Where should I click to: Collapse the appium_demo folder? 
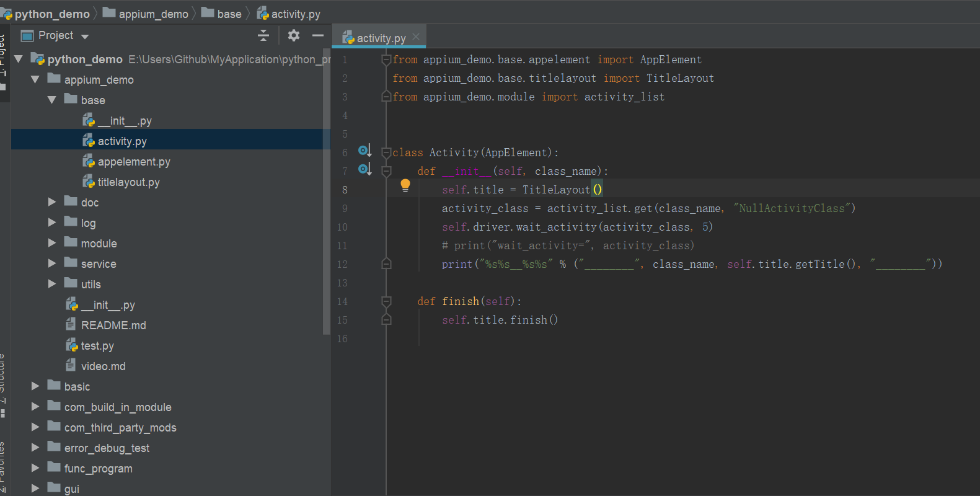[35, 79]
